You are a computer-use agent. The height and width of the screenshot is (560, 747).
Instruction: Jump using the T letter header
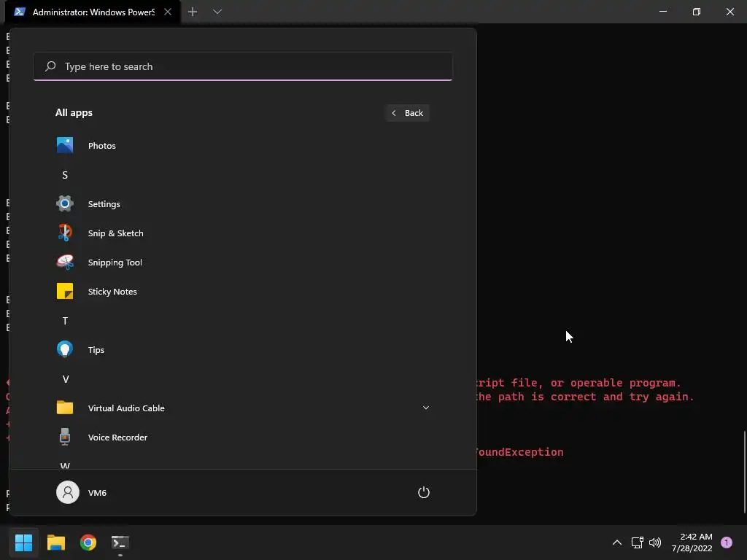[x=65, y=321]
